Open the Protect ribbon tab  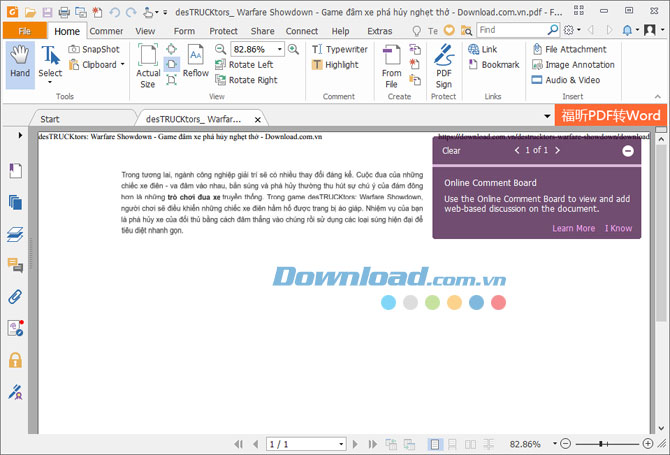point(223,31)
